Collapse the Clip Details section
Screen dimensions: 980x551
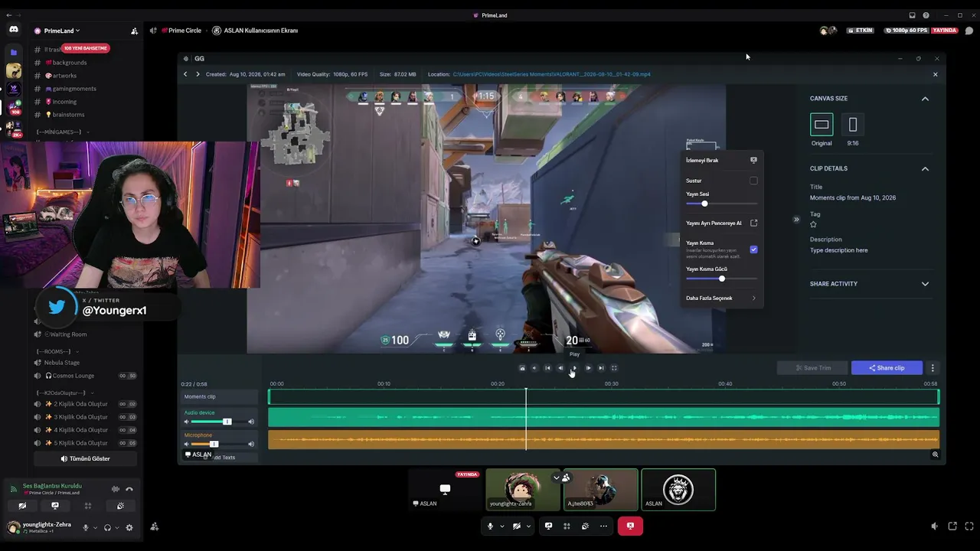point(925,168)
